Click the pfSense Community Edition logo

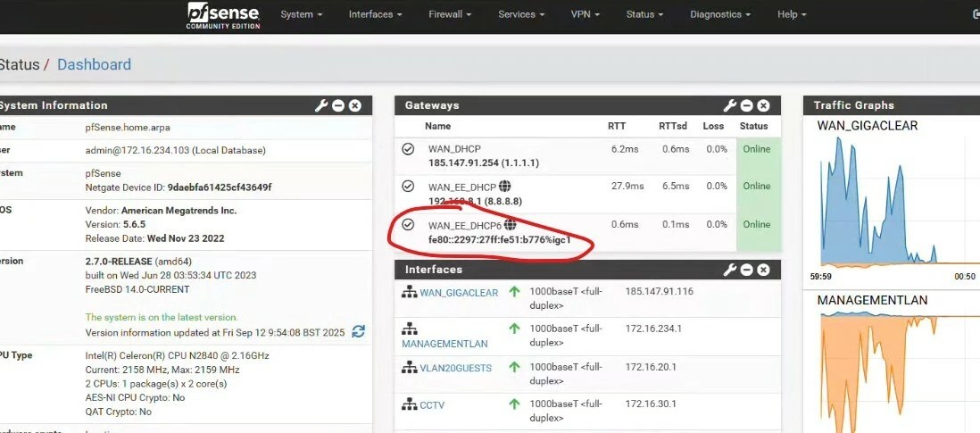click(223, 15)
